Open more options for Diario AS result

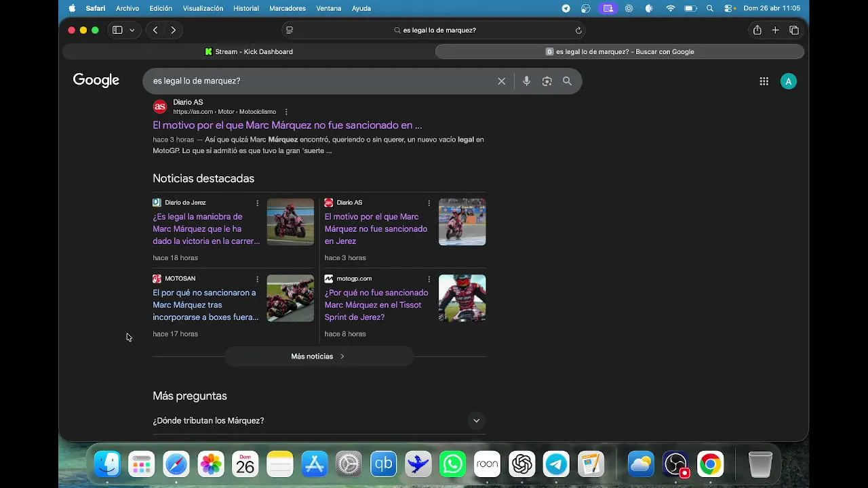tap(286, 112)
